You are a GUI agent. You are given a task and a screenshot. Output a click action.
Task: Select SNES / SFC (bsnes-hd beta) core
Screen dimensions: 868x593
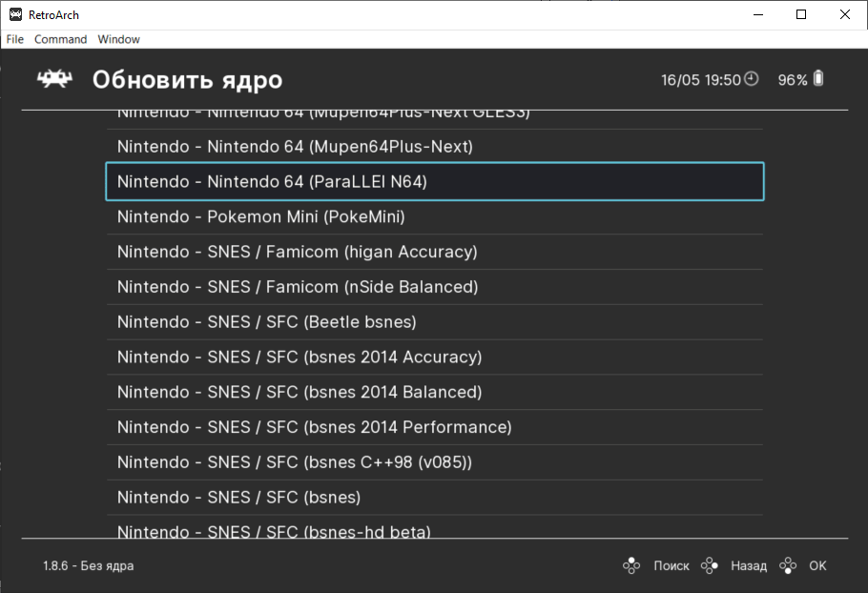point(435,526)
